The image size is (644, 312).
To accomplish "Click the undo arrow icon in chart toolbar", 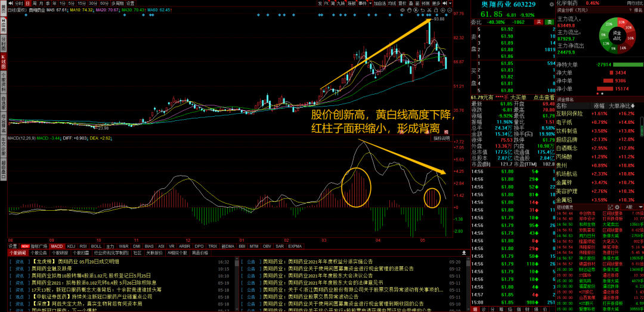I will (423, 10).
